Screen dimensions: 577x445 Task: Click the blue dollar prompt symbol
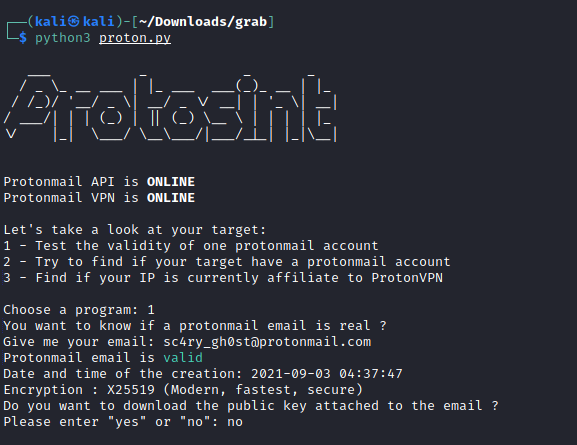tap(23, 38)
